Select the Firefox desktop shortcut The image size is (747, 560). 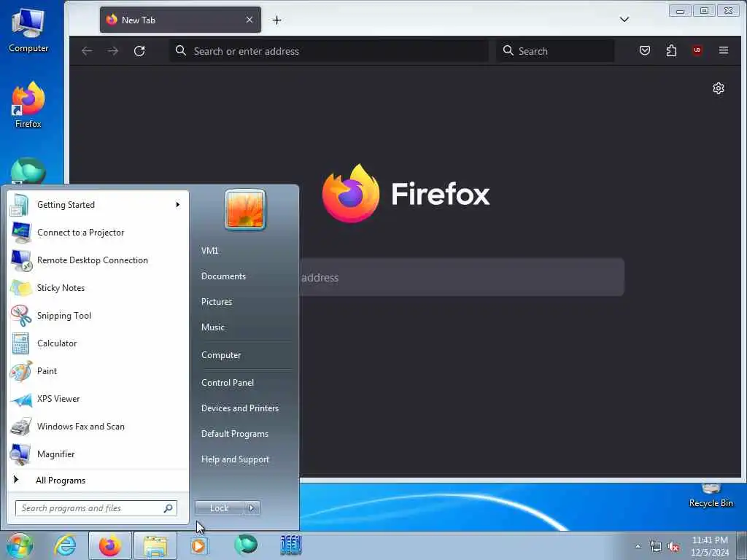[28, 105]
